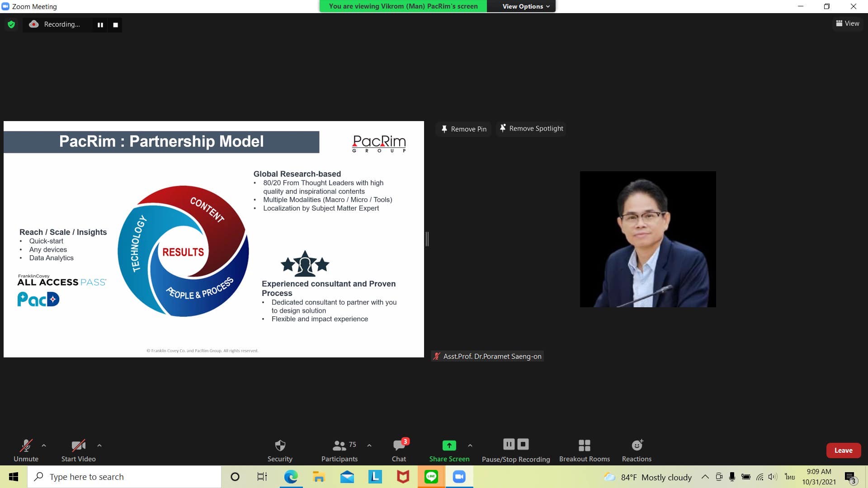This screenshot has height=488, width=868.
Task: Open the Participants panel
Action: pyautogui.click(x=339, y=450)
